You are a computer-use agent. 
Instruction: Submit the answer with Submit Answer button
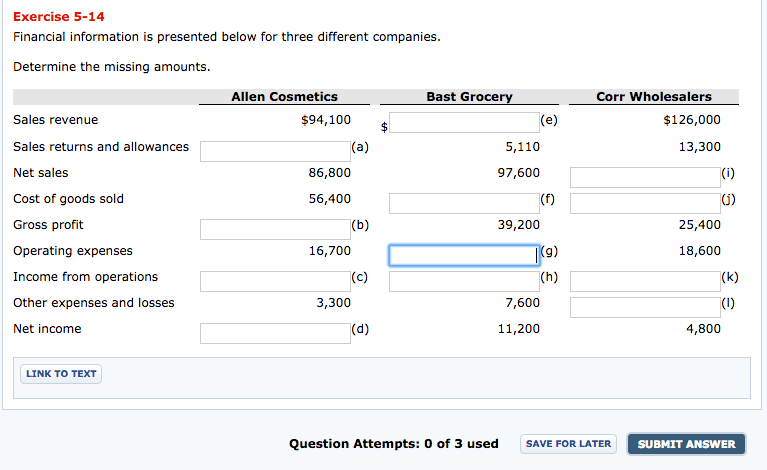click(686, 444)
